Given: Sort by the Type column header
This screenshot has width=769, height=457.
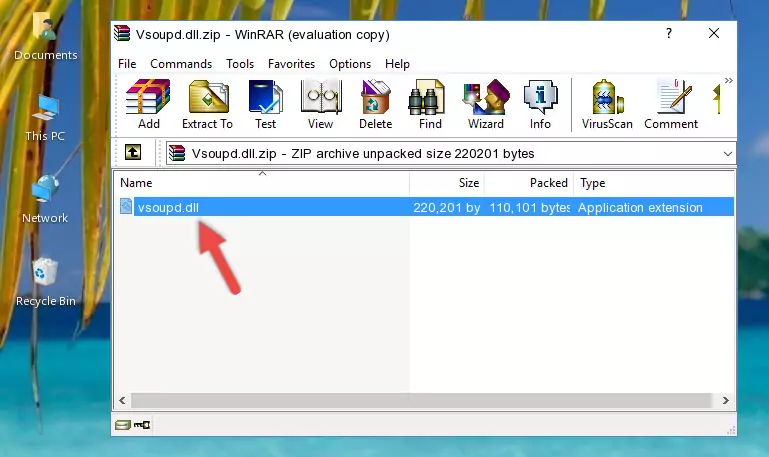Looking at the screenshot, I should coord(654,183).
